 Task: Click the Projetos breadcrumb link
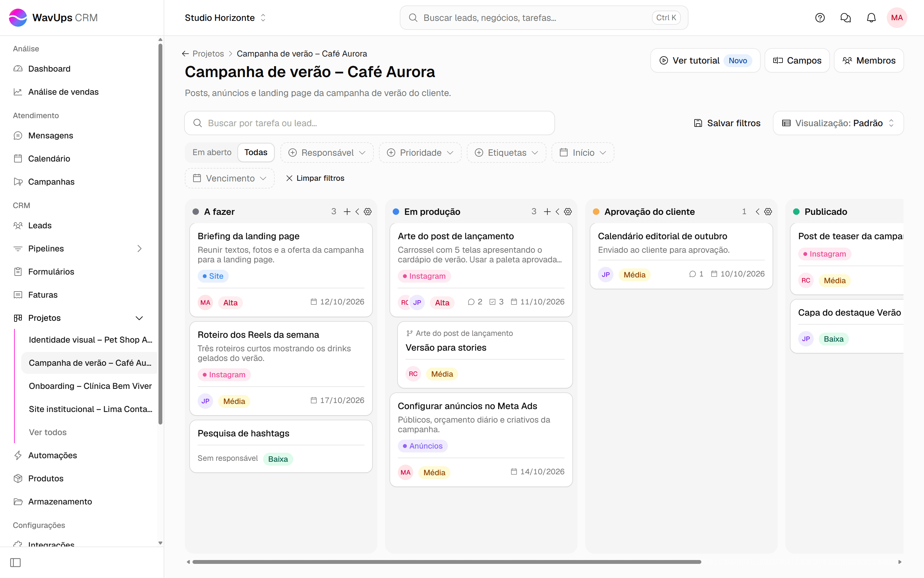pyautogui.click(x=208, y=54)
